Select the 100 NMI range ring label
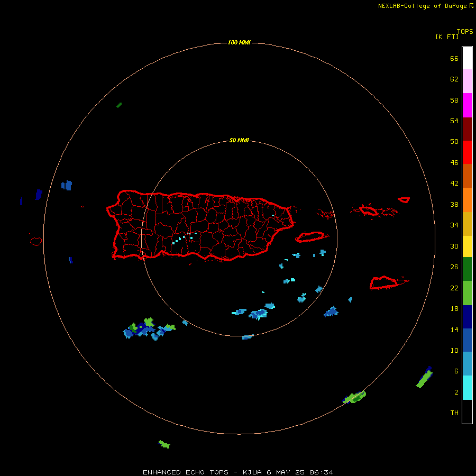 pyautogui.click(x=239, y=42)
